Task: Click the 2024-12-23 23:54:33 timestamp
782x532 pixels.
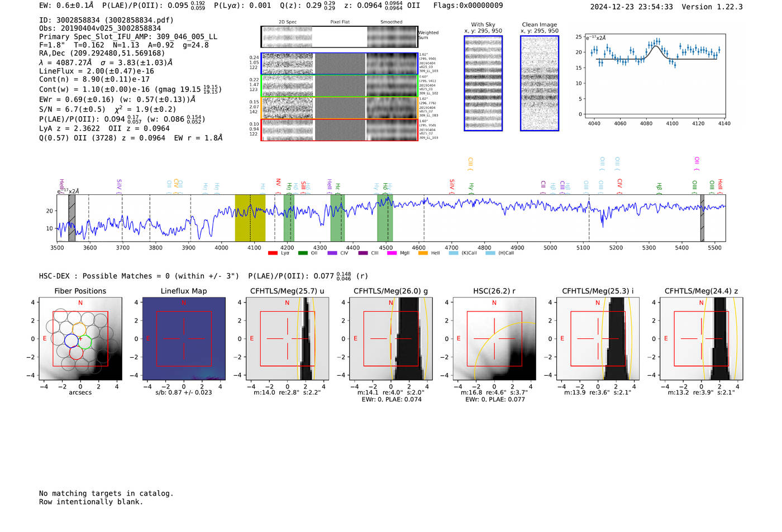Action: pyautogui.click(x=631, y=7)
